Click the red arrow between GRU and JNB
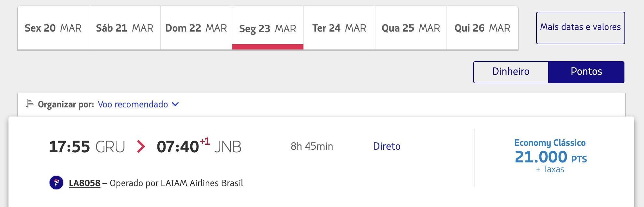 coord(141,146)
